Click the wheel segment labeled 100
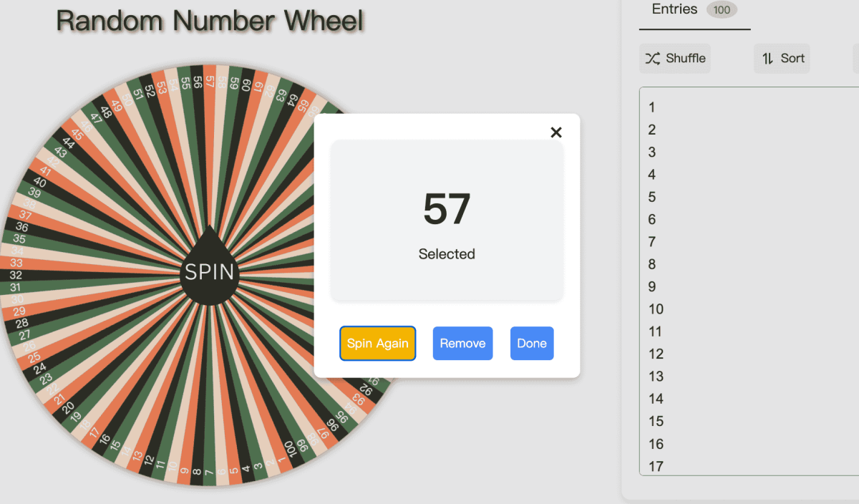This screenshot has width=859, height=504. click(290, 447)
